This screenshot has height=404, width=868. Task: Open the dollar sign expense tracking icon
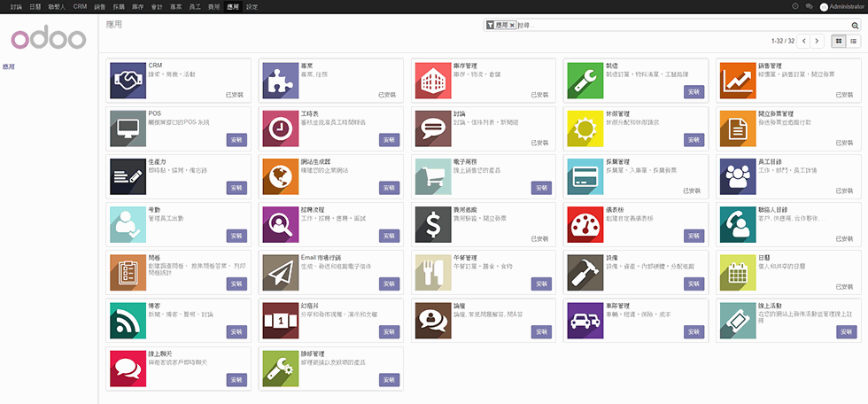432,223
